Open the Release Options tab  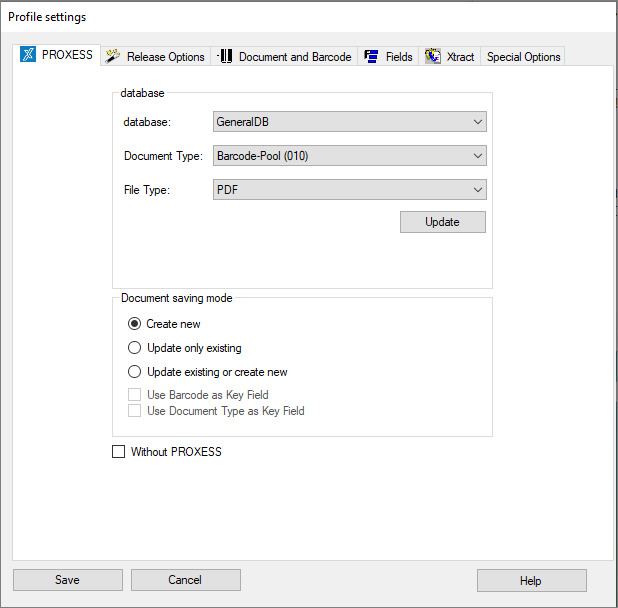coord(155,57)
